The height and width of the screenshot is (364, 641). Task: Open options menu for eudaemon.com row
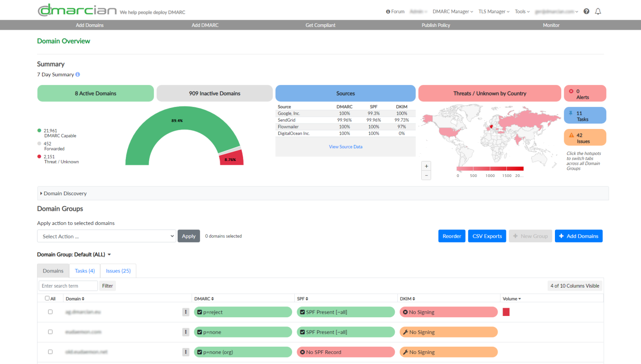point(185,332)
